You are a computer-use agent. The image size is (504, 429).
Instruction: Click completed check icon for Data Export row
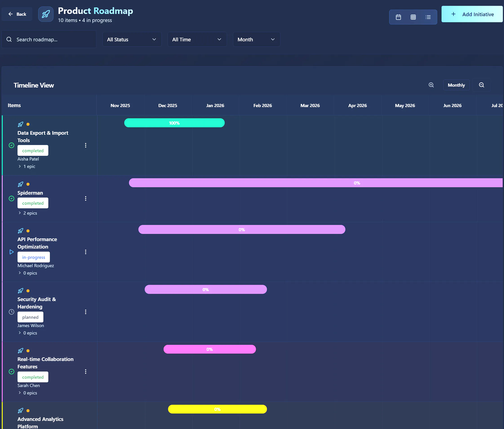(x=11, y=145)
